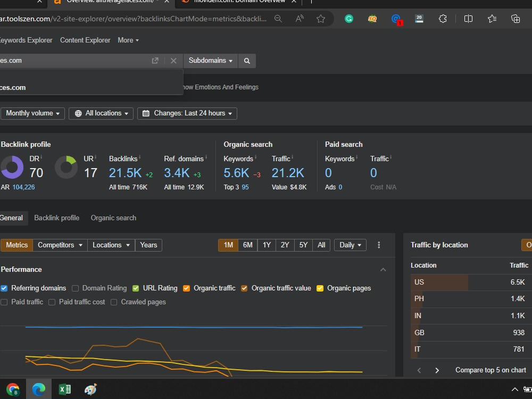This screenshot has height=399, width=532.
Task: Open the Monthly volume dropdown
Action: (32, 113)
